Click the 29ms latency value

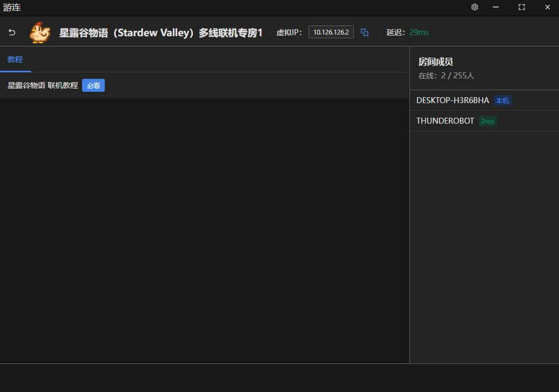(x=419, y=32)
